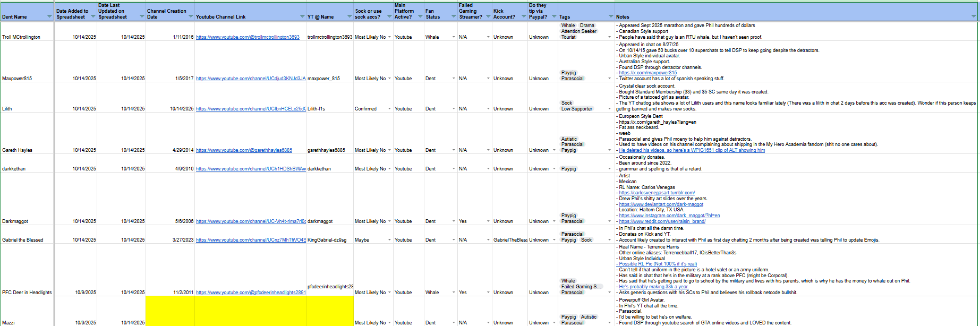Select the Gareth Hayles name cell
980x326 pixels.
click(x=28, y=133)
